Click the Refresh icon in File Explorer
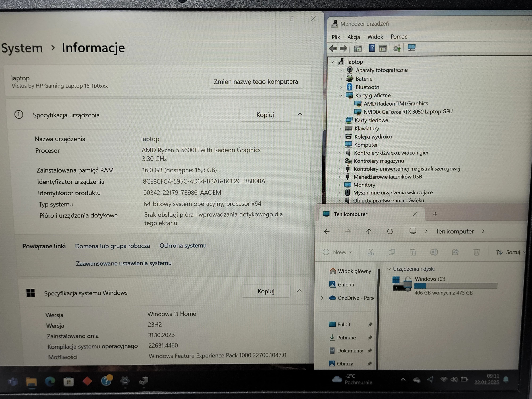532x399 pixels. [x=390, y=231]
